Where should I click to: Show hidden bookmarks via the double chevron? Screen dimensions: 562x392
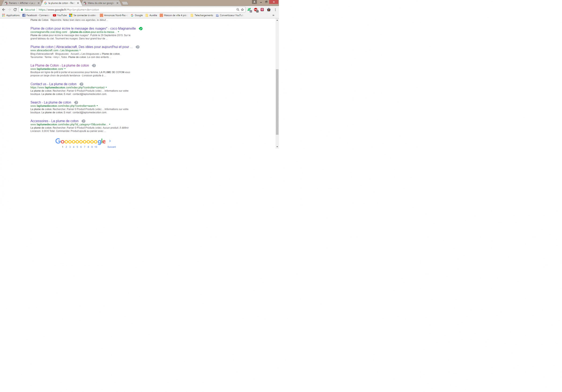coord(274,15)
